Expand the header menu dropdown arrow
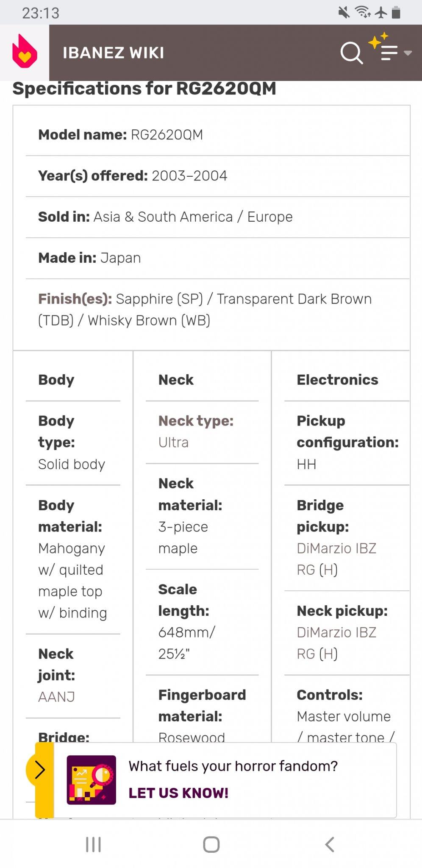This screenshot has height=868, width=422. (408, 53)
